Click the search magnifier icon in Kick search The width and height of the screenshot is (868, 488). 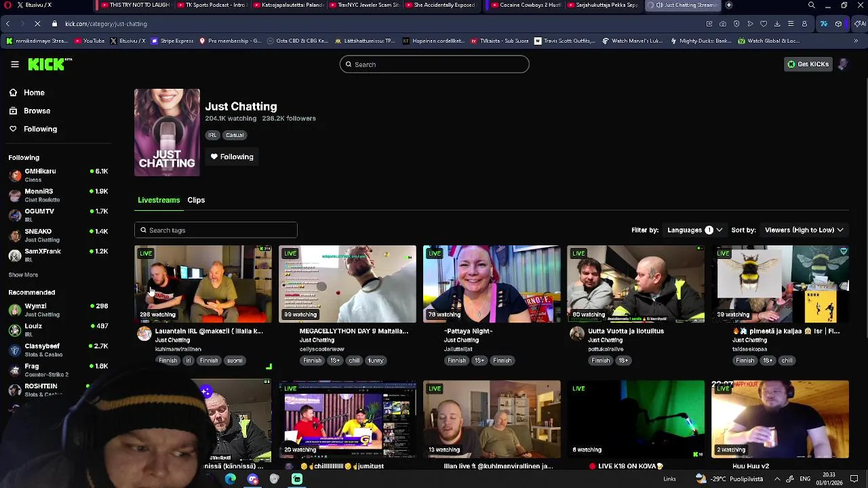(x=349, y=64)
